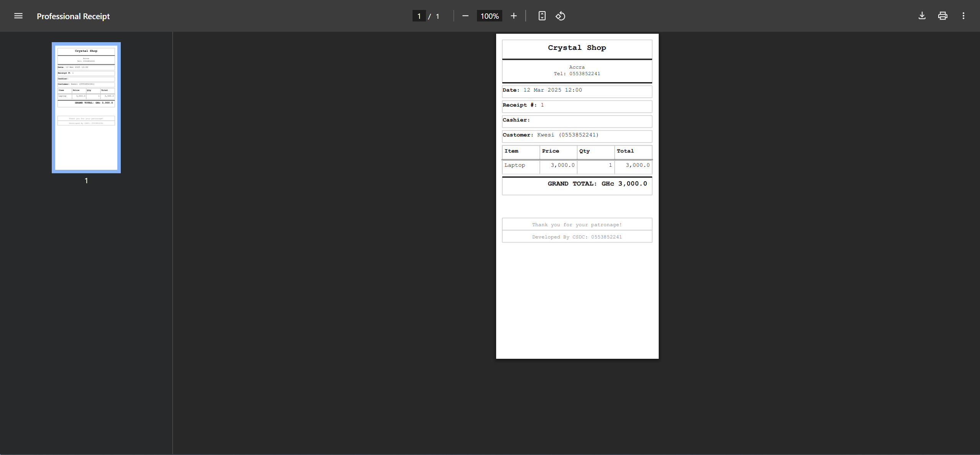This screenshot has height=455, width=980.
Task: Rotate the document counterclockwise
Action: tap(560, 16)
